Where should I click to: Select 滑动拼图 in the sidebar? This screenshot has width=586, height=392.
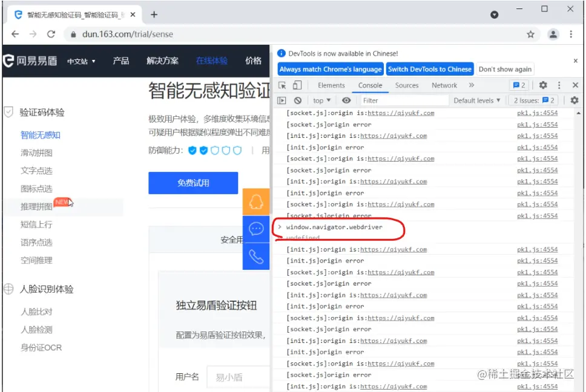click(x=36, y=153)
